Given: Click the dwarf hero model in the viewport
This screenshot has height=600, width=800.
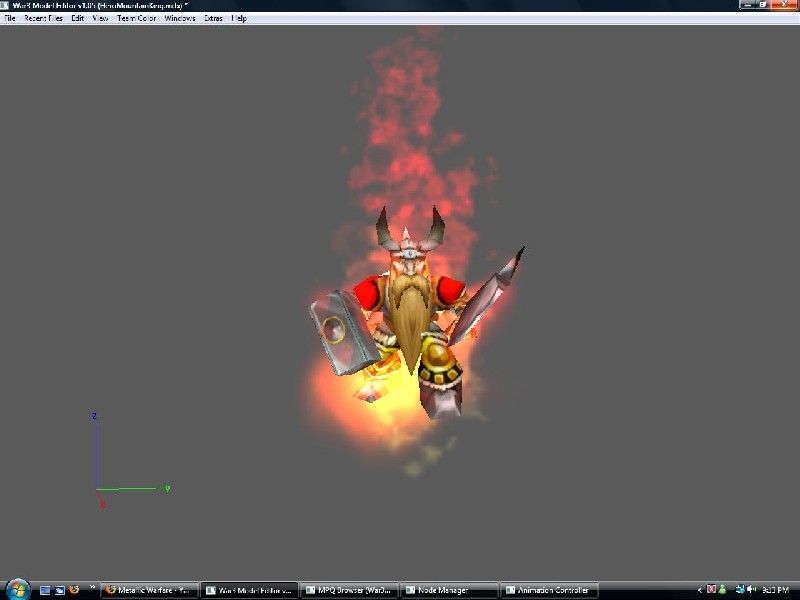Looking at the screenshot, I should (414, 311).
